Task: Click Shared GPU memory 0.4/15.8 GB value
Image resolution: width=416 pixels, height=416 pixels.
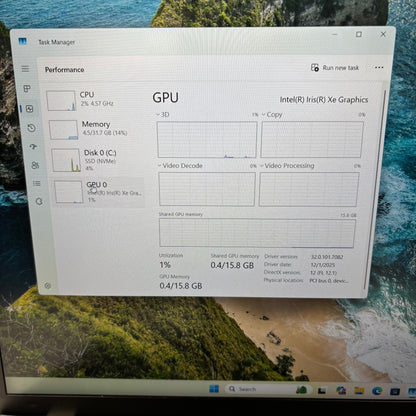Action: 232,266
